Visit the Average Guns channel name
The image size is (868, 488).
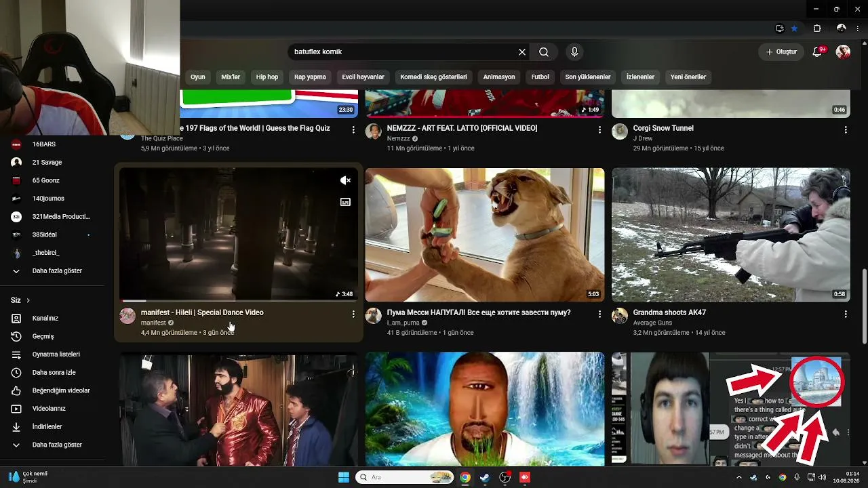652,323
